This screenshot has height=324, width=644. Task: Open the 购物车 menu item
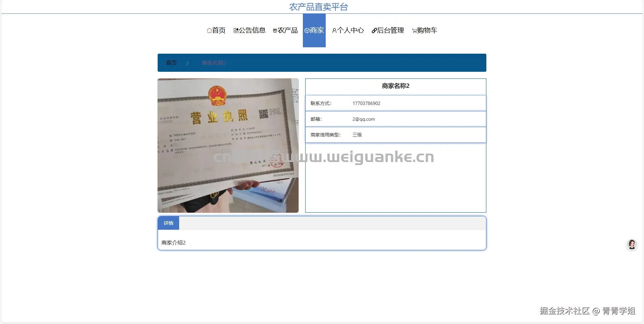pos(425,31)
